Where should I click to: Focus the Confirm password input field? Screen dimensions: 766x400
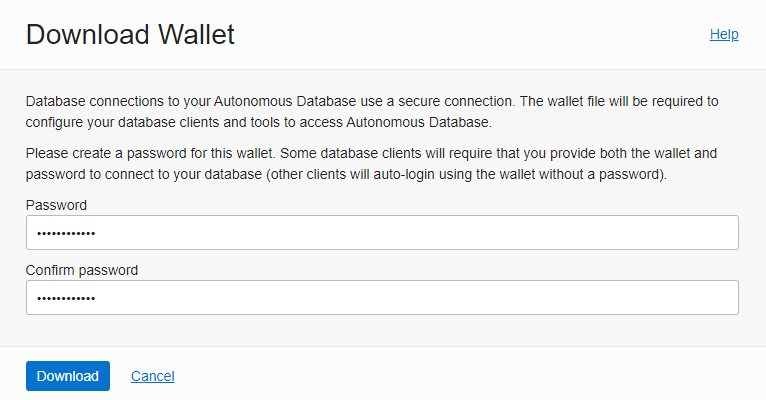pos(382,298)
